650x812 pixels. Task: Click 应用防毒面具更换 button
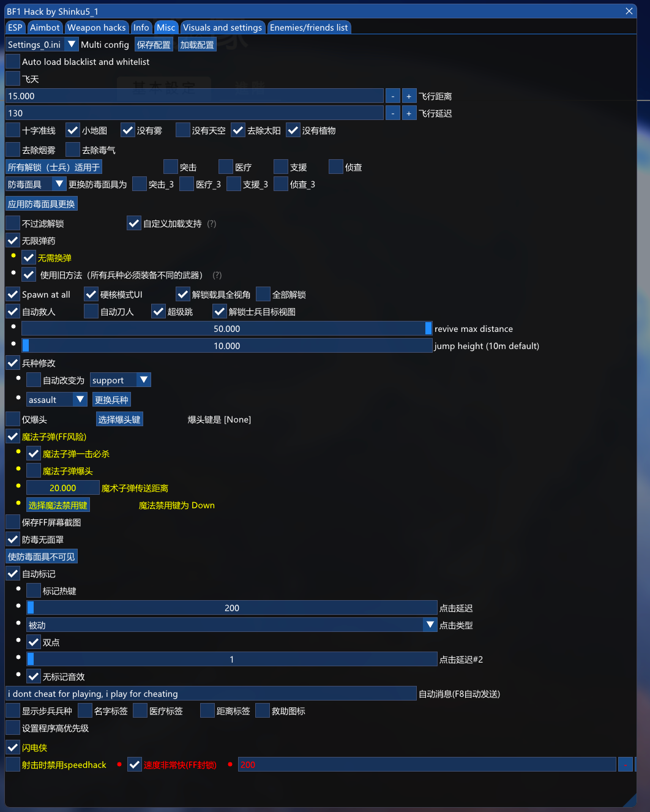42,204
